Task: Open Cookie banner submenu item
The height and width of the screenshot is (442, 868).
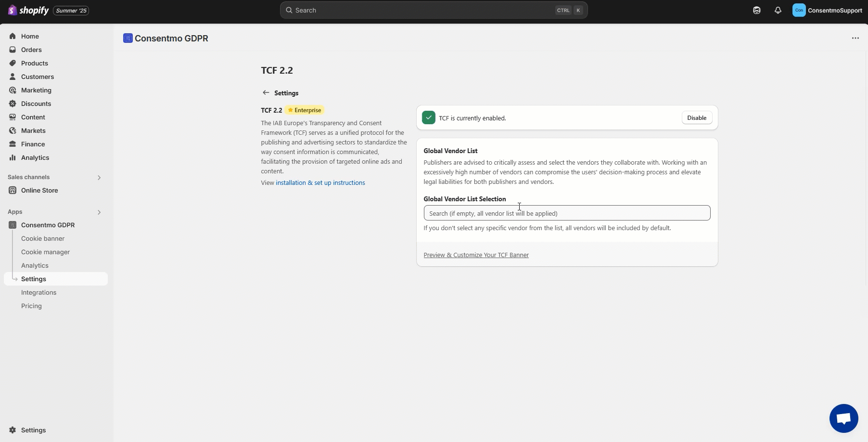Action: [43, 238]
